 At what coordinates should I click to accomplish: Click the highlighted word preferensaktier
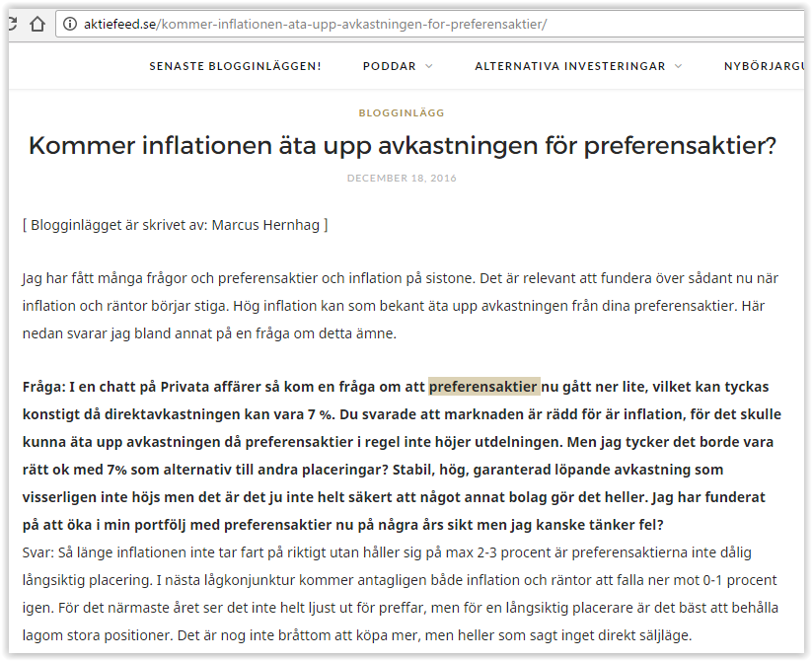483,386
